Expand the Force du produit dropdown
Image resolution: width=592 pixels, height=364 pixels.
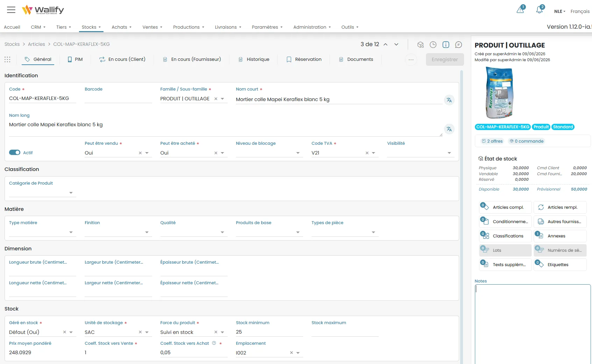pos(222,333)
